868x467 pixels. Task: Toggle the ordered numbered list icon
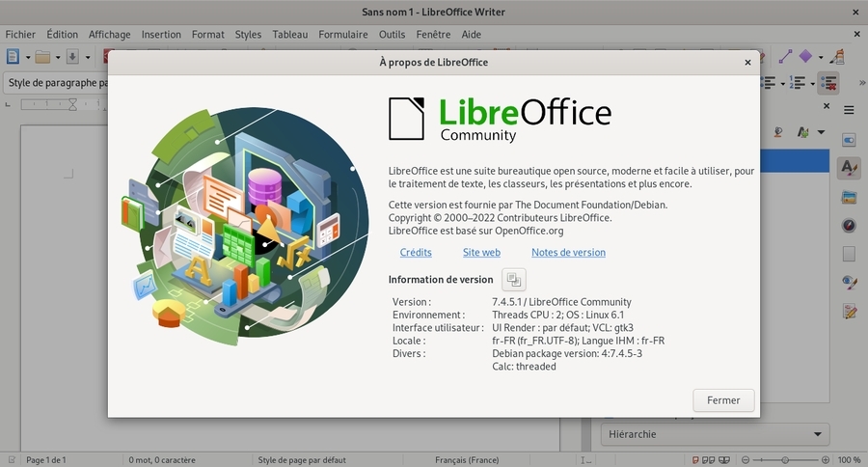coord(798,83)
